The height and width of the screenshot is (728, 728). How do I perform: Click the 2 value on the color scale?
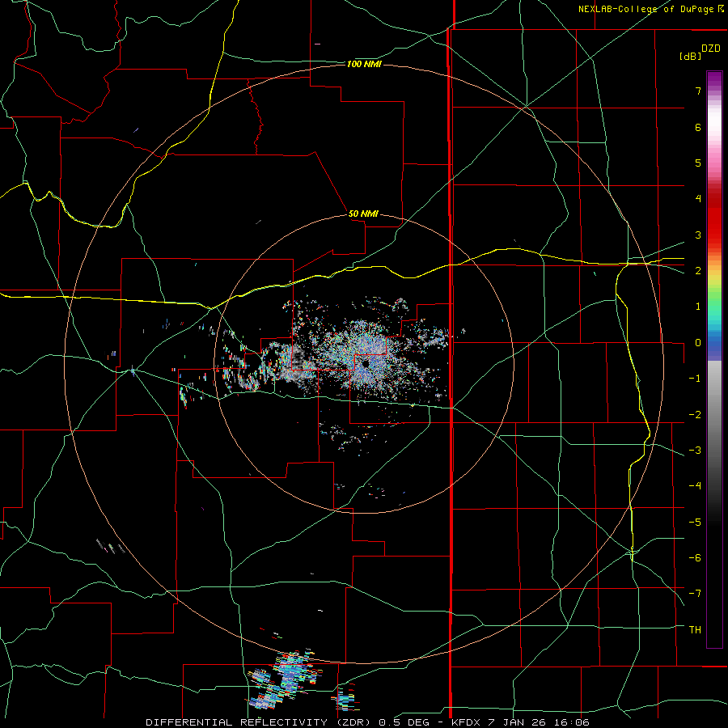tap(698, 271)
